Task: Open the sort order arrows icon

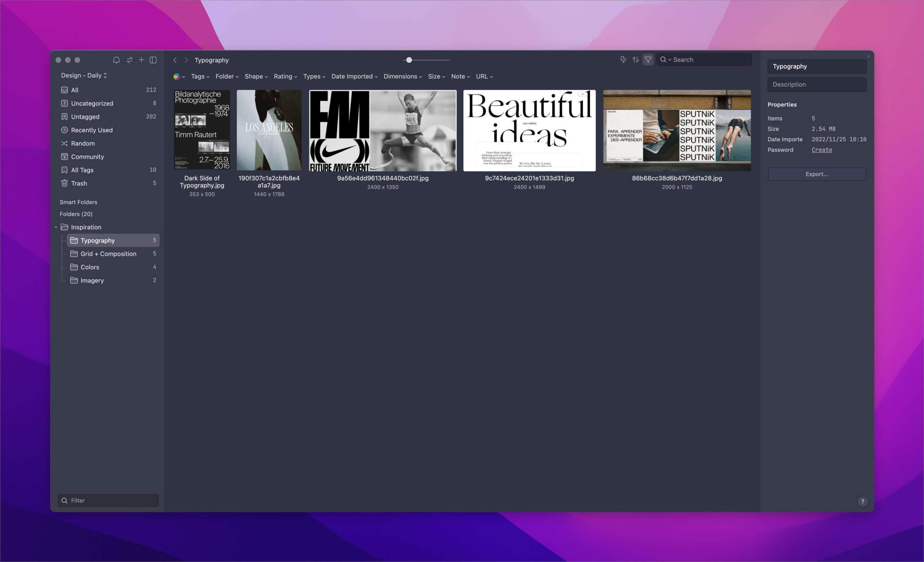Action: (635, 60)
